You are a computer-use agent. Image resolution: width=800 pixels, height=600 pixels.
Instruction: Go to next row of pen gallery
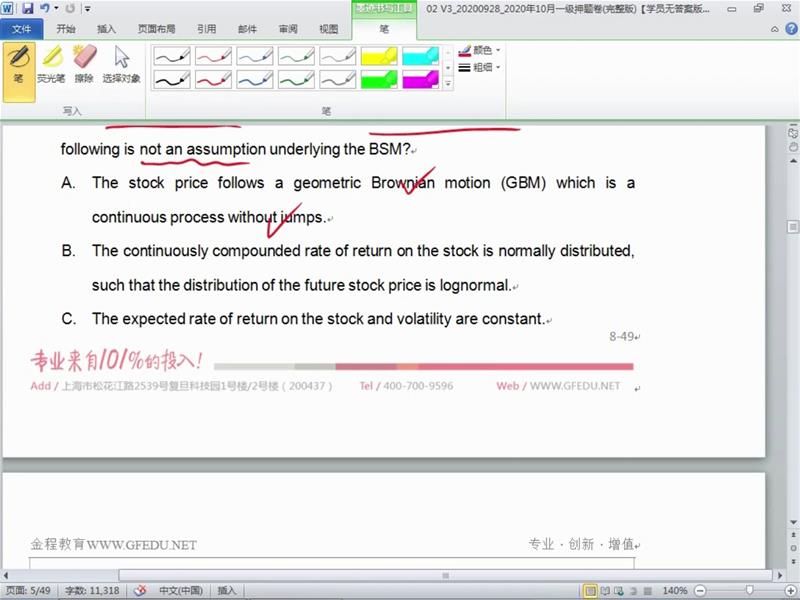[x=448, y=68]
